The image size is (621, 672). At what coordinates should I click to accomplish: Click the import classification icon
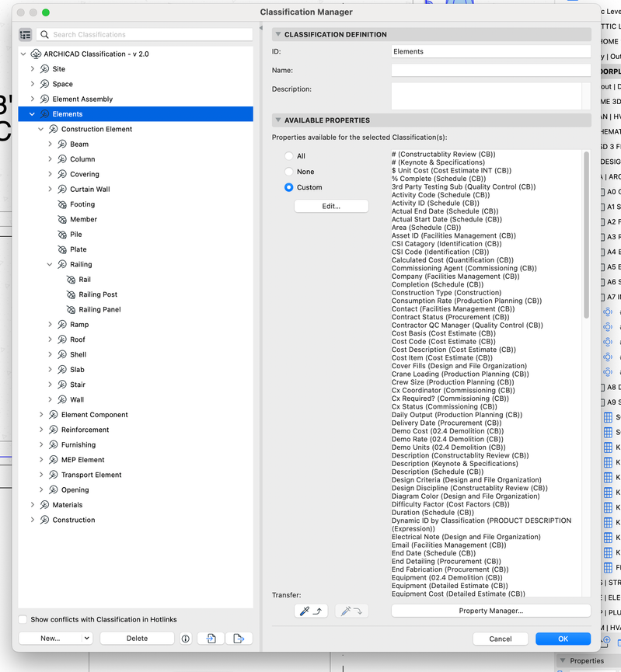(x=211, y=639)
